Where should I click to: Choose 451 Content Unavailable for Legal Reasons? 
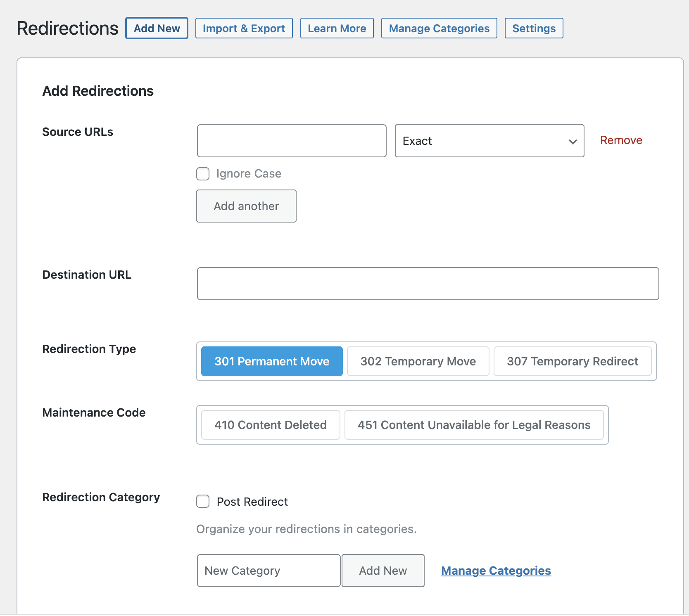click(474, 425)
